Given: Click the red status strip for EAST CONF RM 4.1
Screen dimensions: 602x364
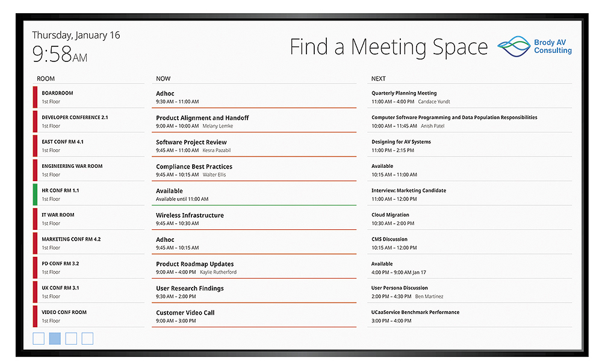Looking at the screenshot, I should pos(35,146).
